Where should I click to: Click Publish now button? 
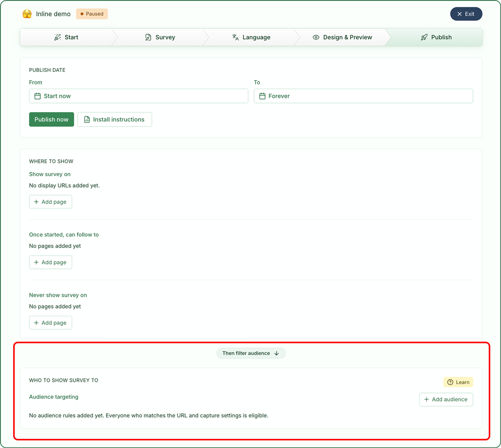(51, 119)
